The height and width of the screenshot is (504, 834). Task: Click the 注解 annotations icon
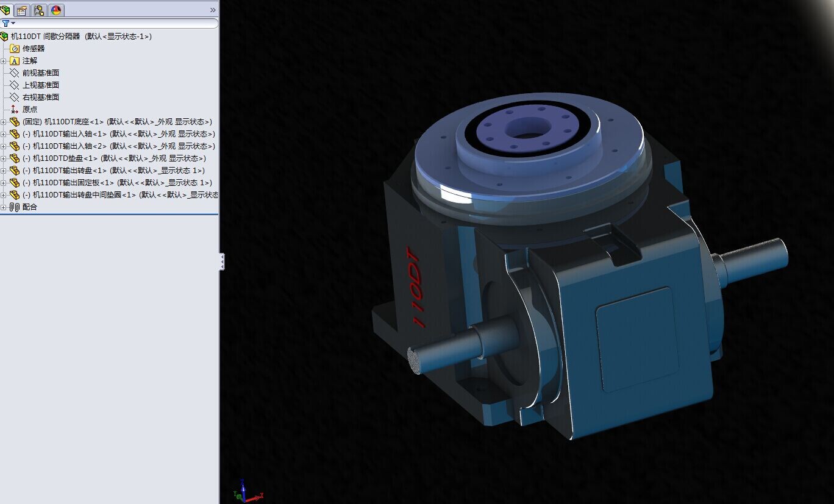tap(15, 61)
